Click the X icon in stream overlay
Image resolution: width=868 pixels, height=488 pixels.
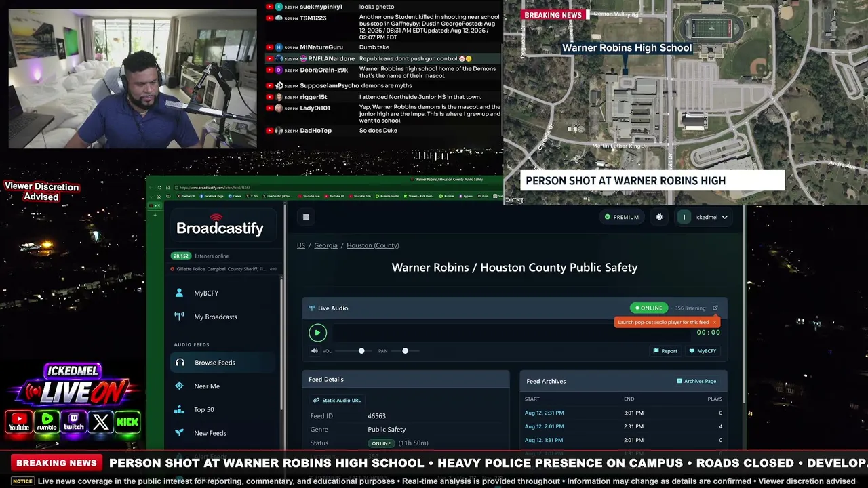[x=100, y=422]
